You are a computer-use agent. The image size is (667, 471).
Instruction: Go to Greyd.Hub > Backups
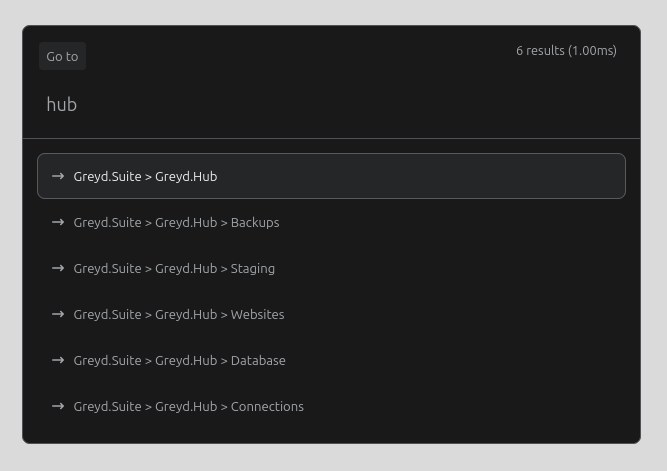pos(331,222)
